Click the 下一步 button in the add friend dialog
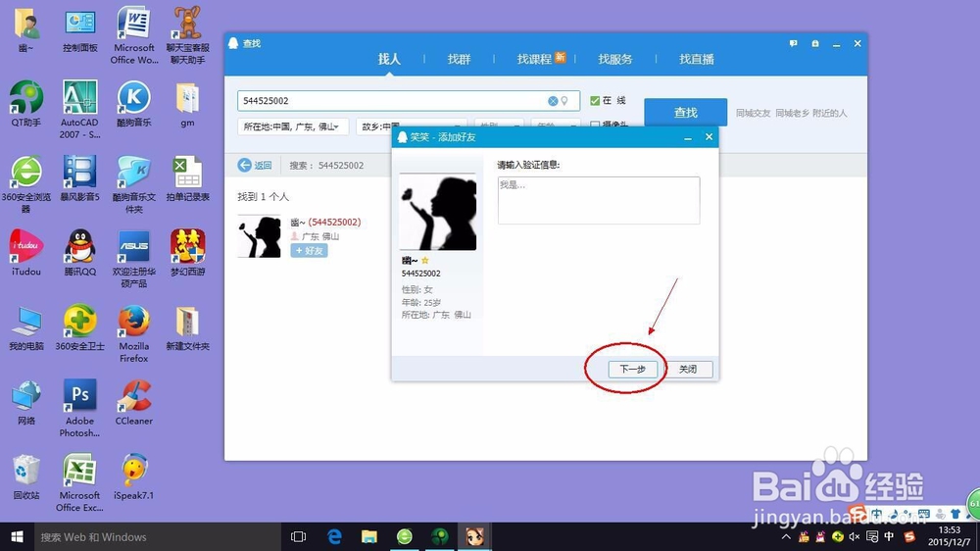980x551 pixels. (632, 369)
